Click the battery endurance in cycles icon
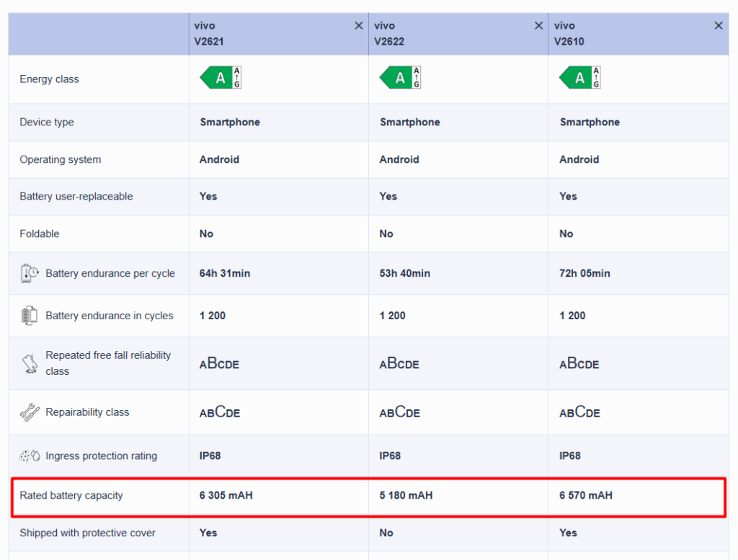Screen dimensions: 738x560 click(x=29, y=315)
